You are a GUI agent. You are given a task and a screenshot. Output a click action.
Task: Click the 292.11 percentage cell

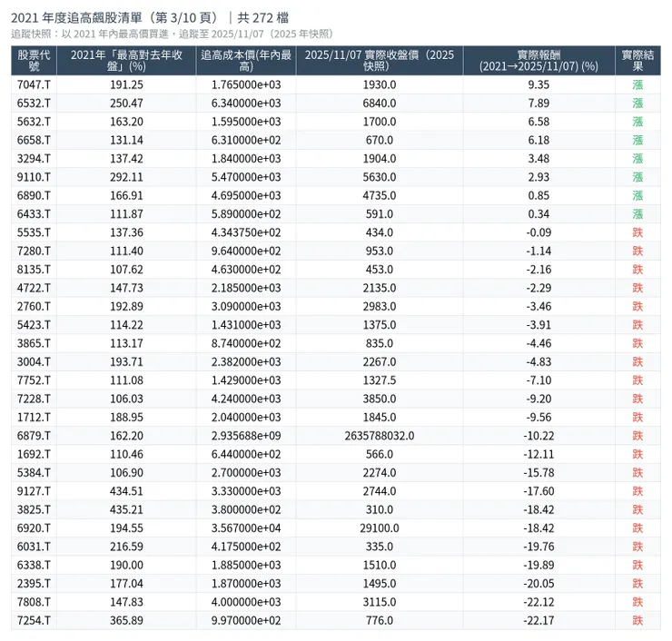coord(126,177)
